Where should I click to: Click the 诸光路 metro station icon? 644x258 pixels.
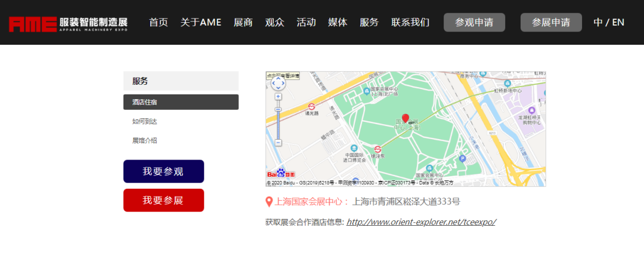[311, 106]
